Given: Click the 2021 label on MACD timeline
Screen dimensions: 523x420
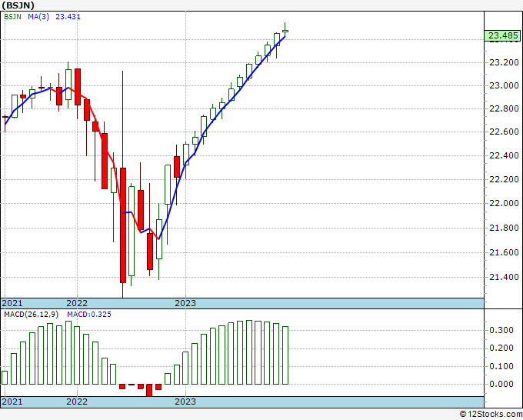Looking at the screenshot, I should pos(12,402).
